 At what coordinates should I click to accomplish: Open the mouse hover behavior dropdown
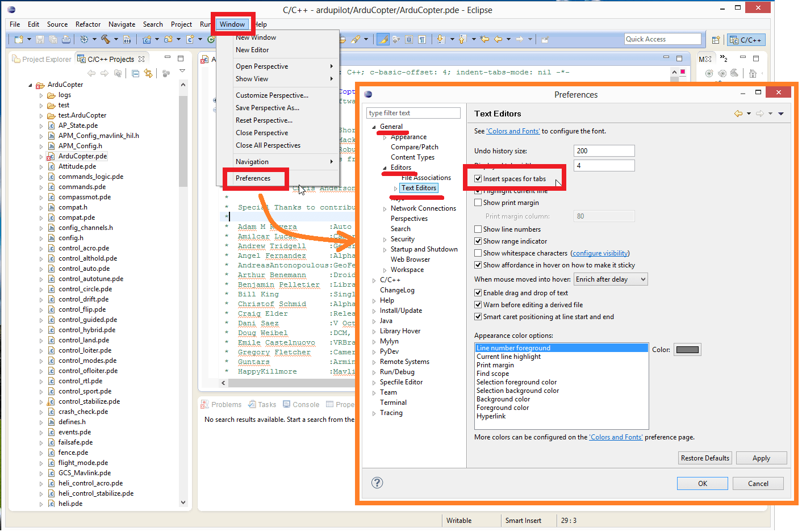point(611,279)
